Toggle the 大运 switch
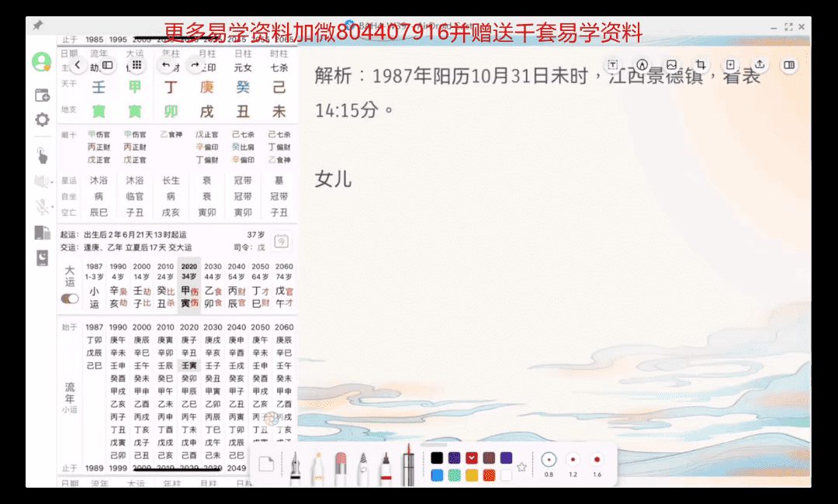The height and width of the screenshot is (504, 838). tap(70, 299)
